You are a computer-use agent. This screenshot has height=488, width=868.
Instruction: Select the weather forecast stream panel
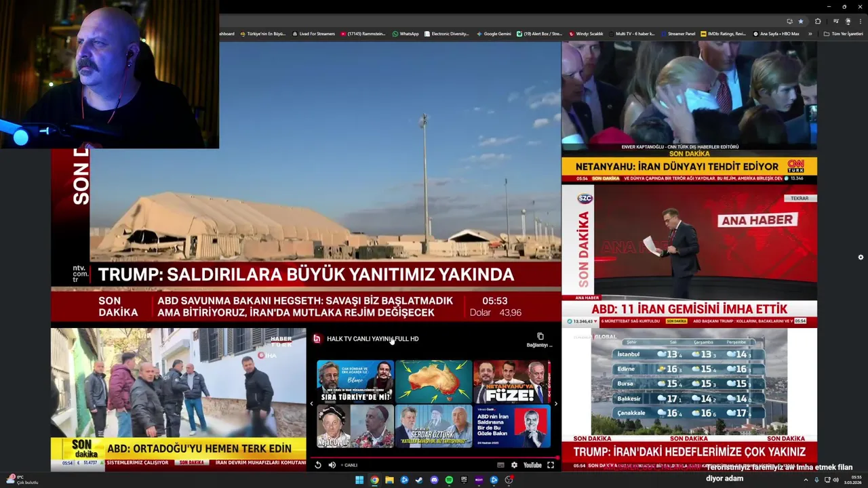coord(689,399)
